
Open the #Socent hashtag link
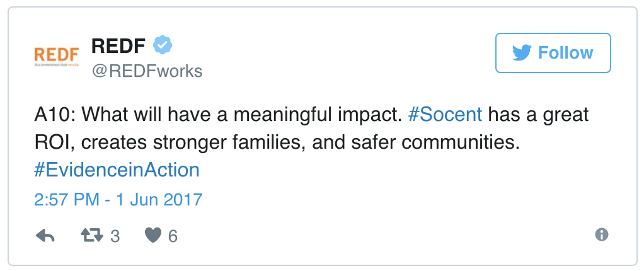445,115
